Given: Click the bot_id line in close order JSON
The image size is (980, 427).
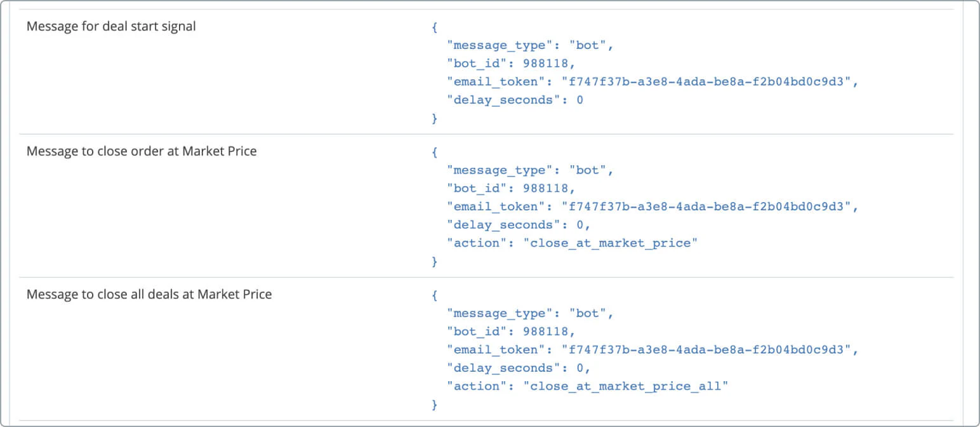Looking at the screenshot, I should (x=511, y=188).
